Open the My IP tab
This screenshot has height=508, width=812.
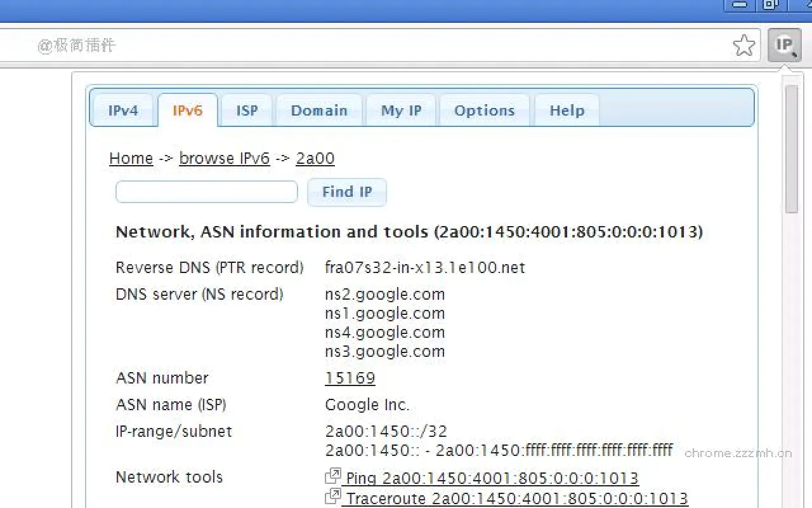[401, 110]
